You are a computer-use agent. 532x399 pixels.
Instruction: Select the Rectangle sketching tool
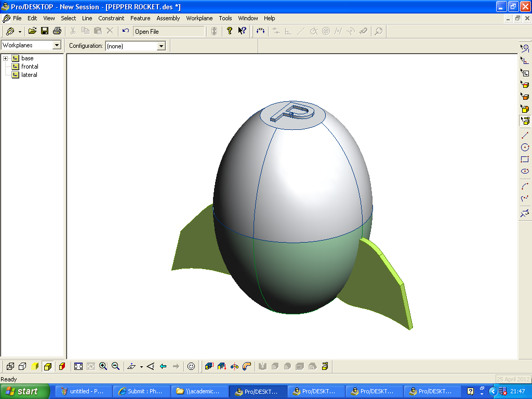tap(525, 158)
